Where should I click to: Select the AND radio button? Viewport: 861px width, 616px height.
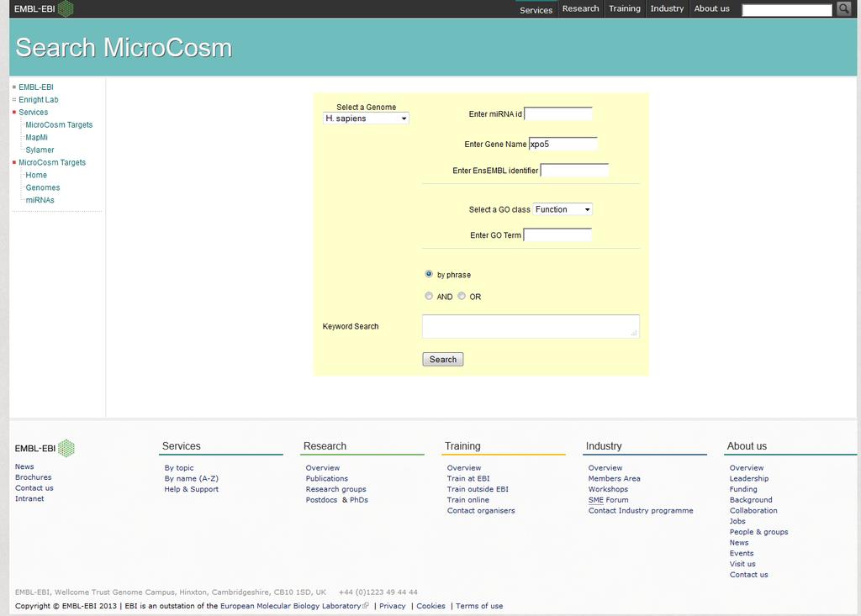pos(429,296)
